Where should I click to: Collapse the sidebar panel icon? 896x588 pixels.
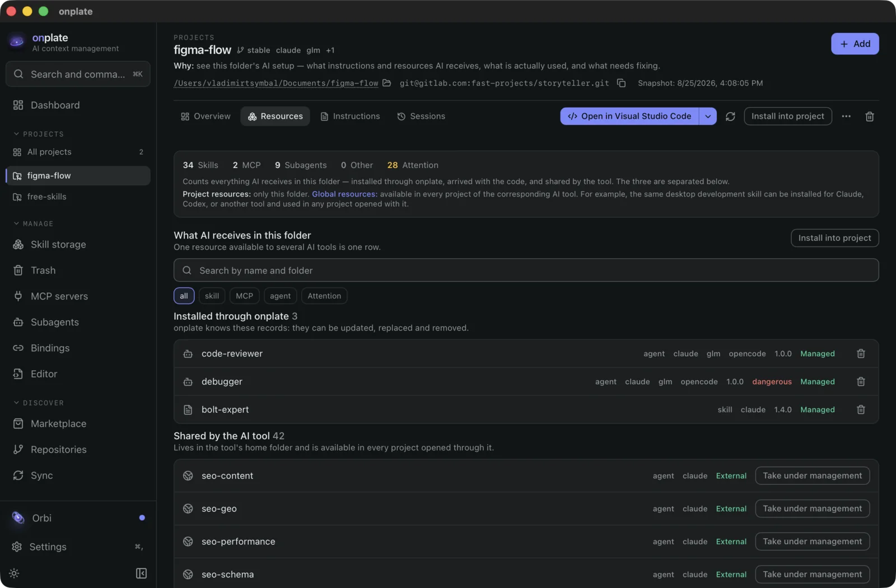click(x=141, y=573)
